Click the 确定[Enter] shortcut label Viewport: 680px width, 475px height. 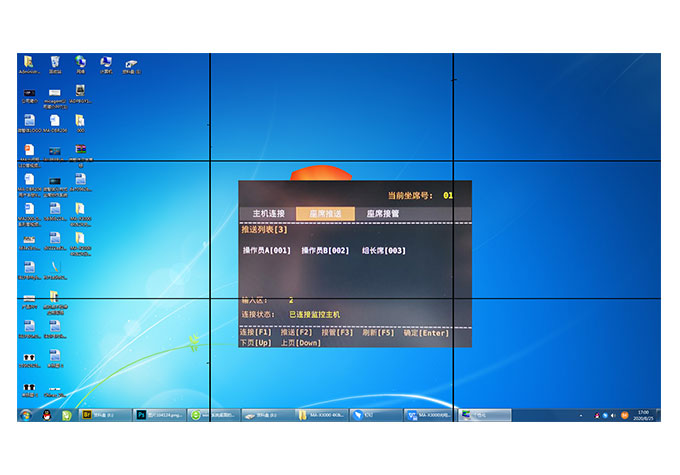pyautogui.click(x=426, y=333)
